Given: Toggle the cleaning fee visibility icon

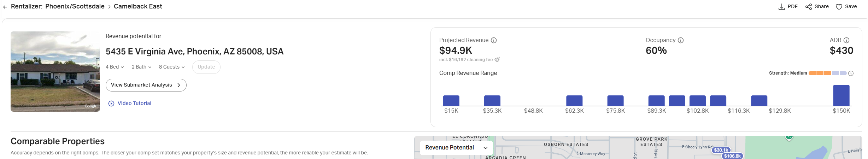Looking at the screenshot, I should tap(497, 59).
